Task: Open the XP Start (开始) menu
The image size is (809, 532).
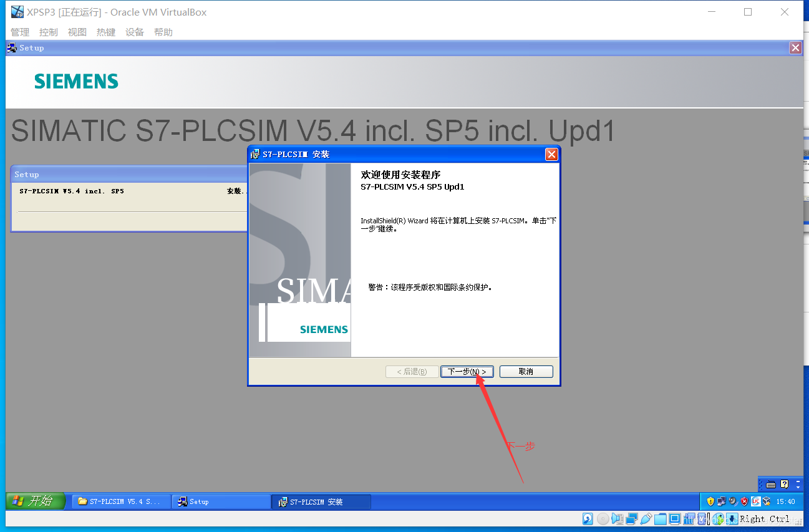Action: (x=36, y=501)
